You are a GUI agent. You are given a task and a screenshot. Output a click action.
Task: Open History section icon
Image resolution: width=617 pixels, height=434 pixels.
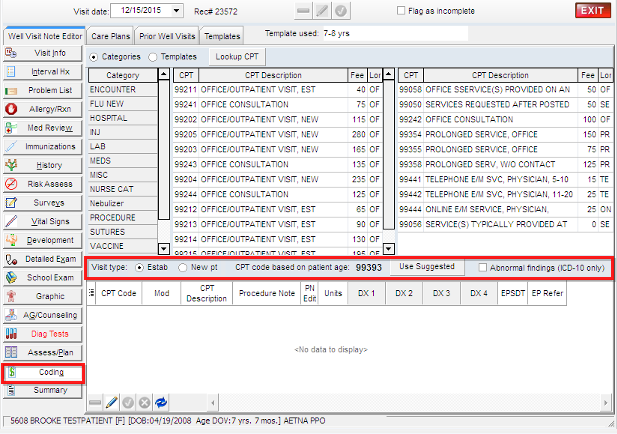click(11, 165)
